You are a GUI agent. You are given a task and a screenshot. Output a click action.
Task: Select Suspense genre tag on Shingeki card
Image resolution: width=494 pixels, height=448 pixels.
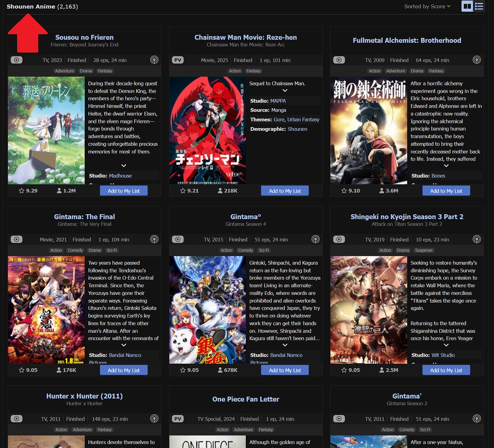424,250
